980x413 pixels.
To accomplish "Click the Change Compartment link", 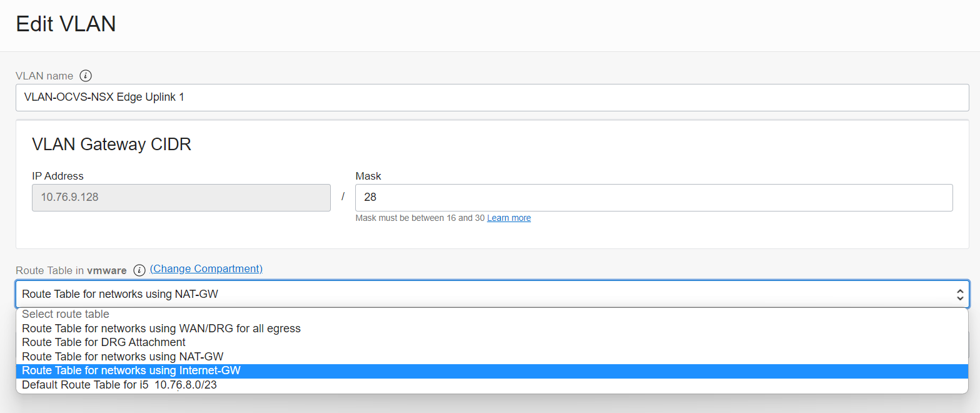I will [x=206, y=269].
